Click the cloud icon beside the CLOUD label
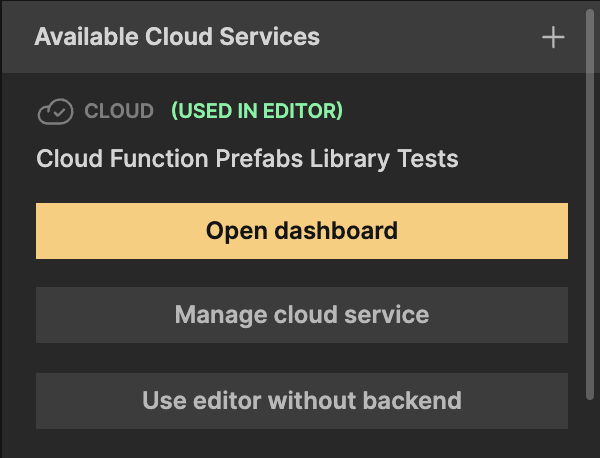 point(55,111)
